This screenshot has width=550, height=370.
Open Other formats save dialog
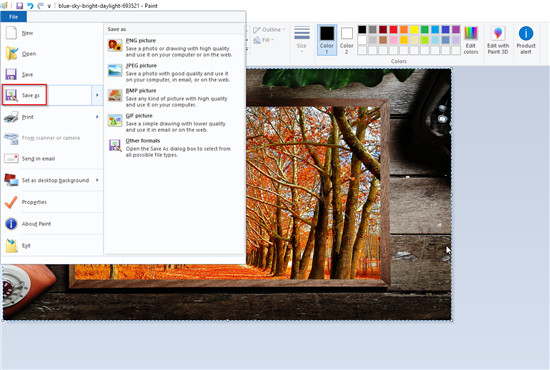pos(174,148)
